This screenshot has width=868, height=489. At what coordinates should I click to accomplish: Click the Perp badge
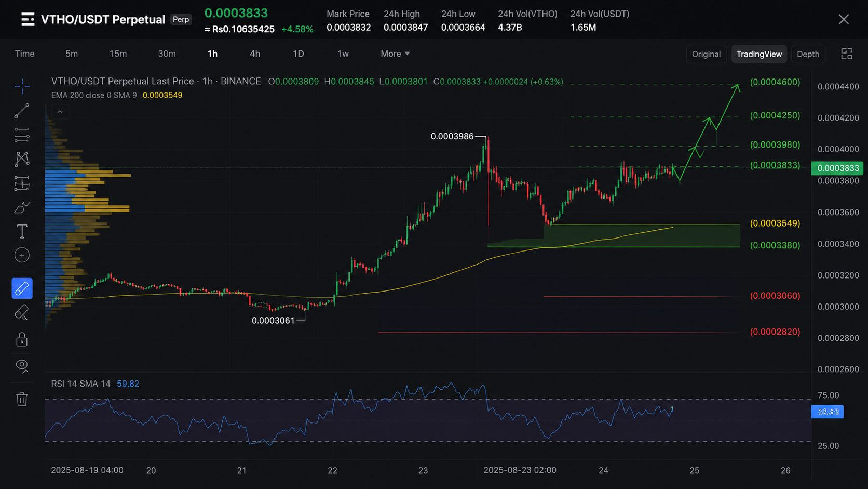[181, 19]
